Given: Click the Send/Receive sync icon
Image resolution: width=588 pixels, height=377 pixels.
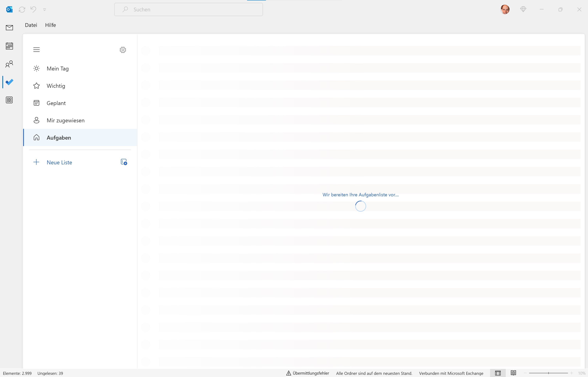Looking at the screenshot, I should pos(22,10).
